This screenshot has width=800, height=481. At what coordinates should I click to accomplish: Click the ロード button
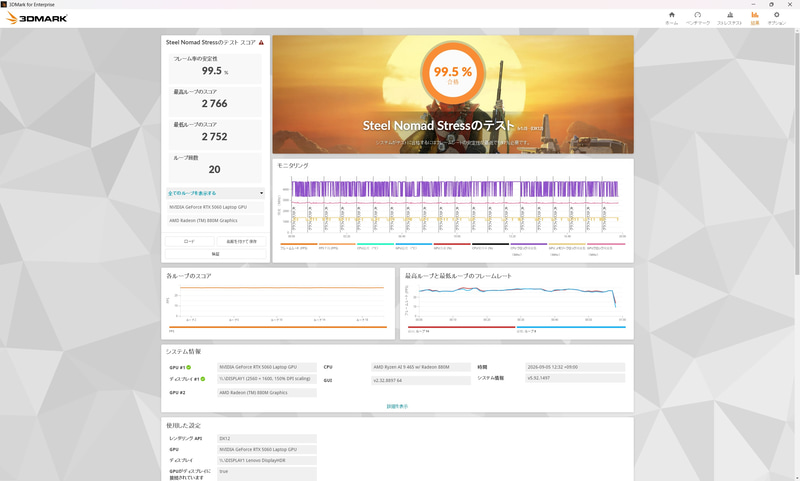pyautogui.click(x=189, y=241)
